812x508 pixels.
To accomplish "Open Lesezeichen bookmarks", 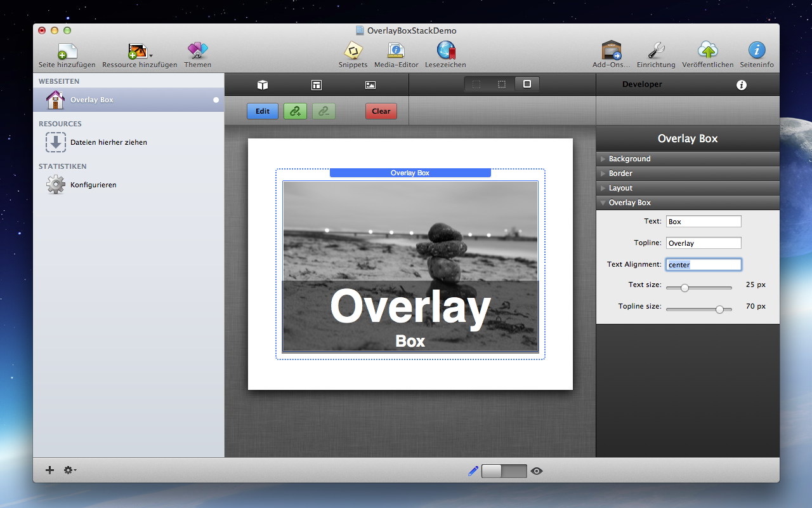I will coord(445,51).
